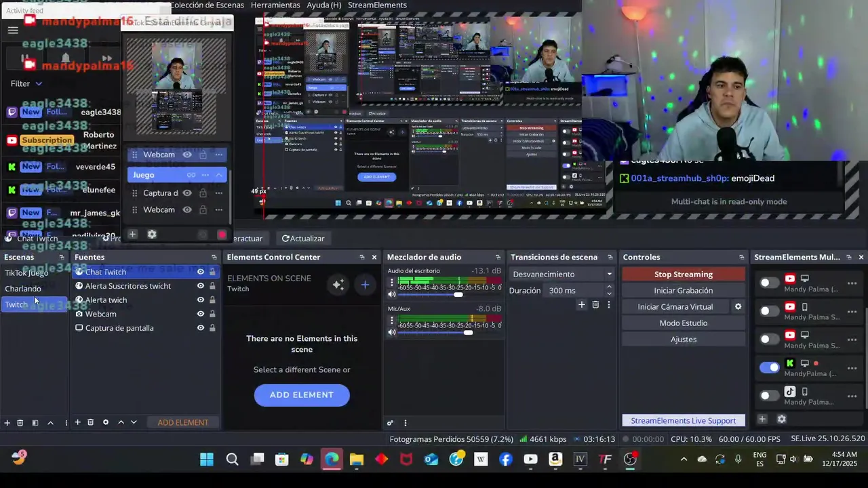Open StreamElements Live Support link
The height and width of the screenshot is (488, 868).
tap(683, 420)
